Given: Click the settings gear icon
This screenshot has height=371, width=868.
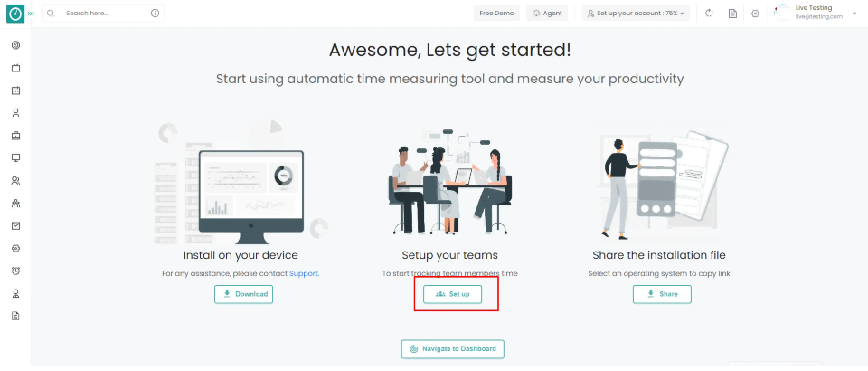Looking at the screenshot, I should point(16,249).
